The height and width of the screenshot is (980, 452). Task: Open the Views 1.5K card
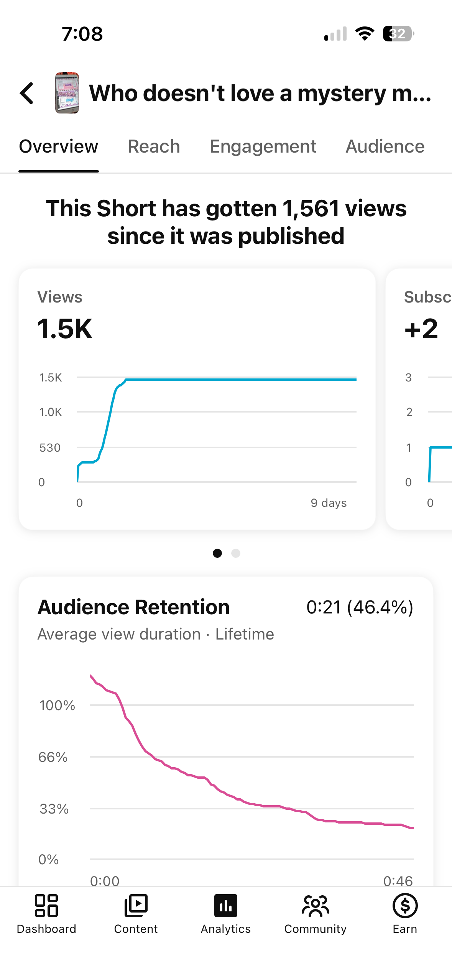[197, 399]
